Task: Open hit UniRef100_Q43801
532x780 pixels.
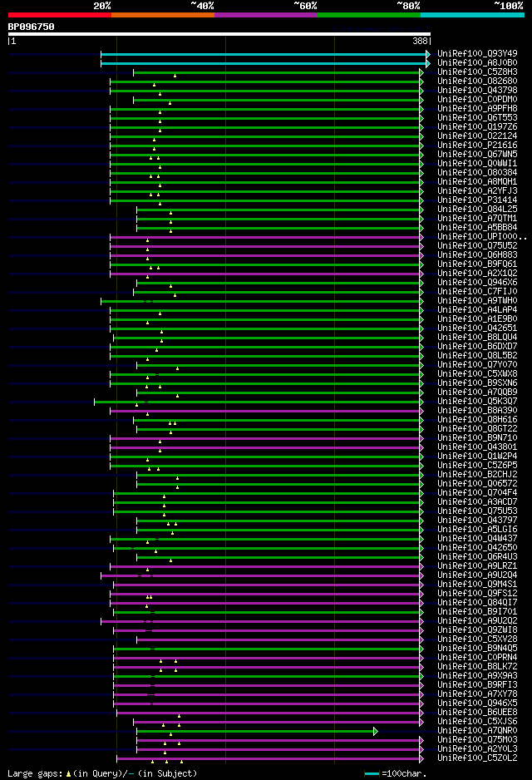Action: (477, 447)
